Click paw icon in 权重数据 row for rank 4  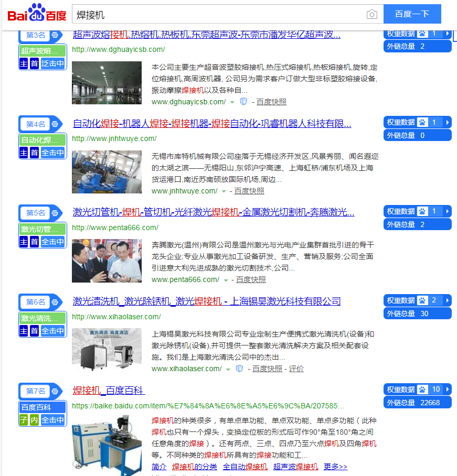pos(422,122)
